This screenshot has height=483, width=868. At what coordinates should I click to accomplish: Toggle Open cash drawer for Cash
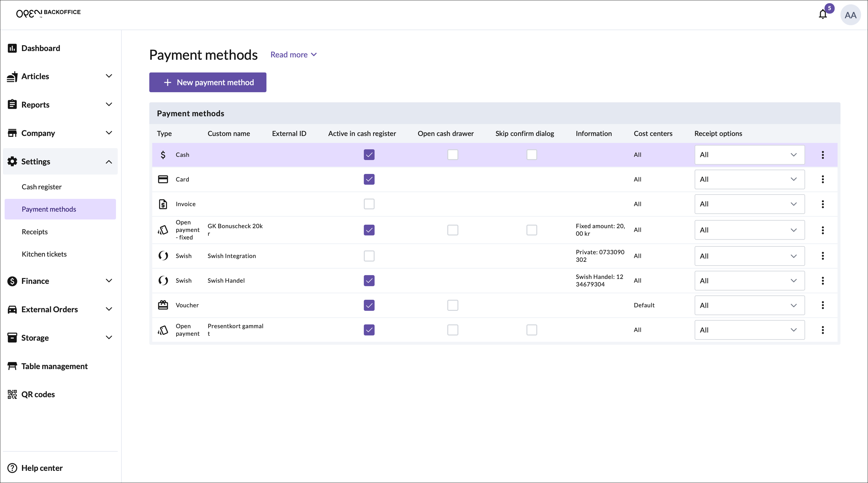453,155
